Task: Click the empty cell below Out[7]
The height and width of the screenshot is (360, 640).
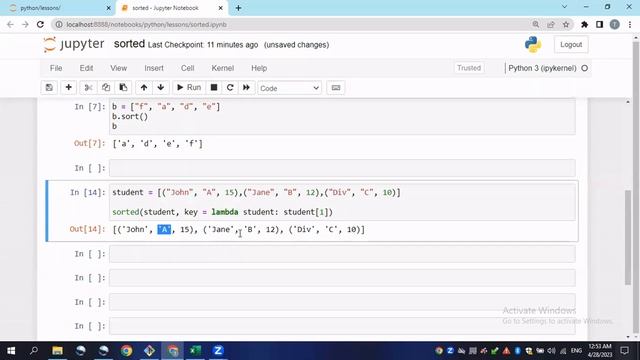Action: [x=342, y=168]
